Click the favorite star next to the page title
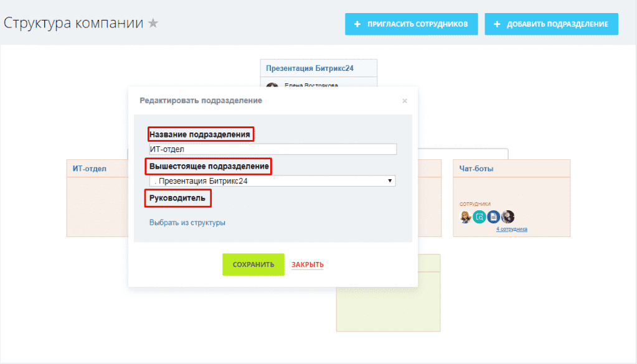Screen dimensions: 637x364 [153, 24]
